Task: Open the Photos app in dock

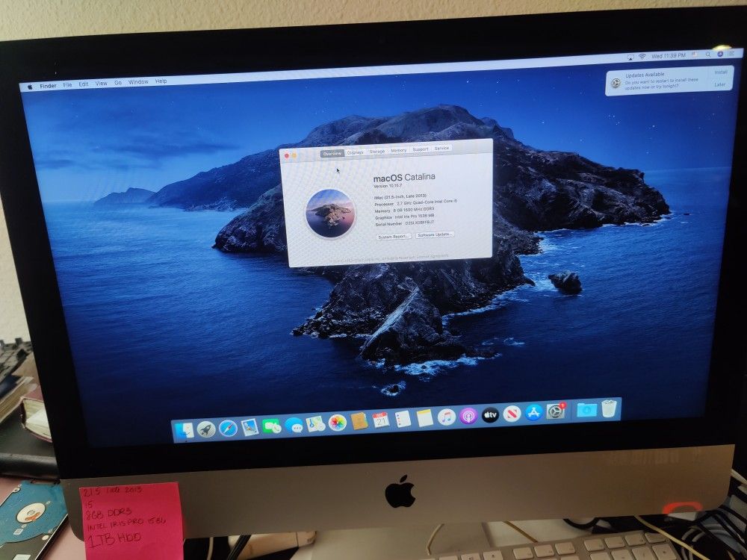Action: coord(338,423)
